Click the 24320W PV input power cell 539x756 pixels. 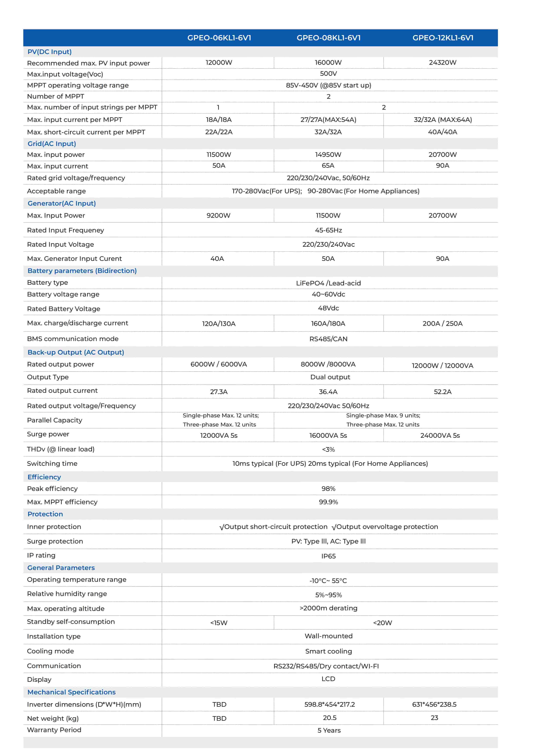click(x=443, y=62)
